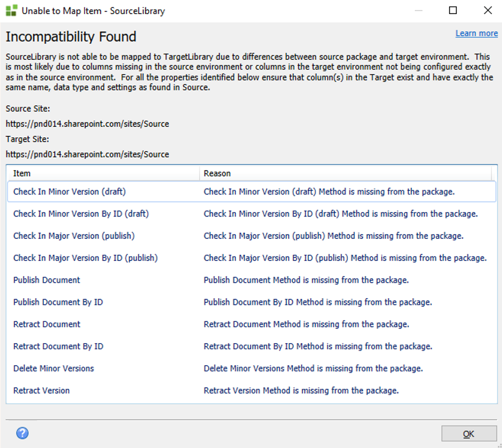Select the Retract Version row
502x448 pixels.
click(41, 391)
